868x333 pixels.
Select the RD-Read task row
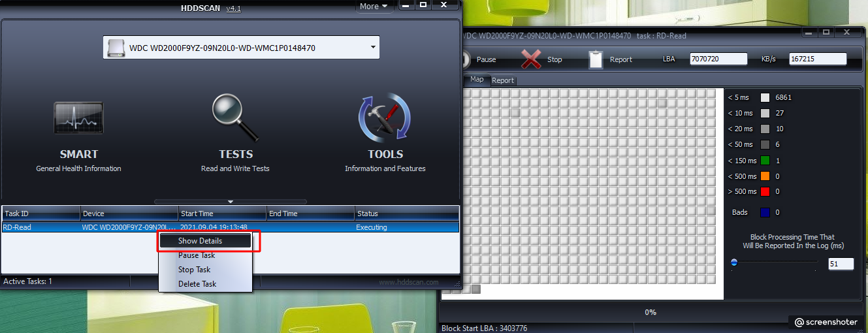pyautogui.click(x=230, y=227)
